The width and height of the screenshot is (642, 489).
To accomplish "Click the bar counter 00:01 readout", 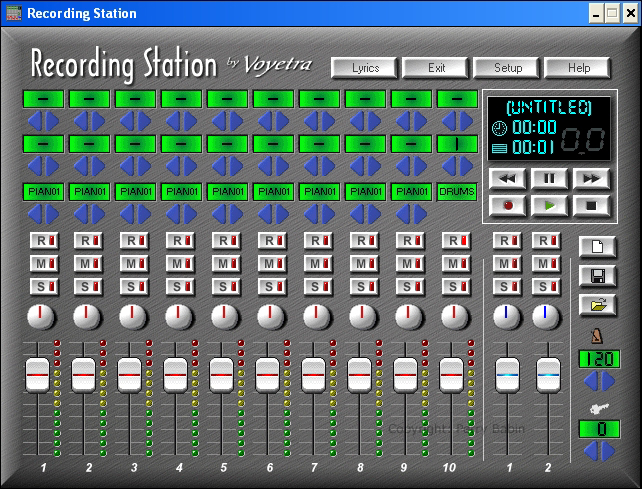I will 533,147.
